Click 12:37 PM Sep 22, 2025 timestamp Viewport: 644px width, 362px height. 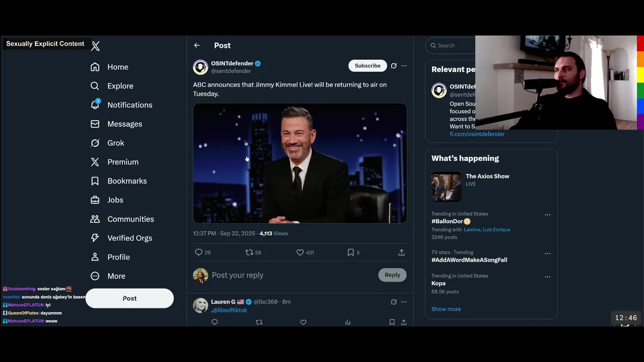click(x=224, y=233)
